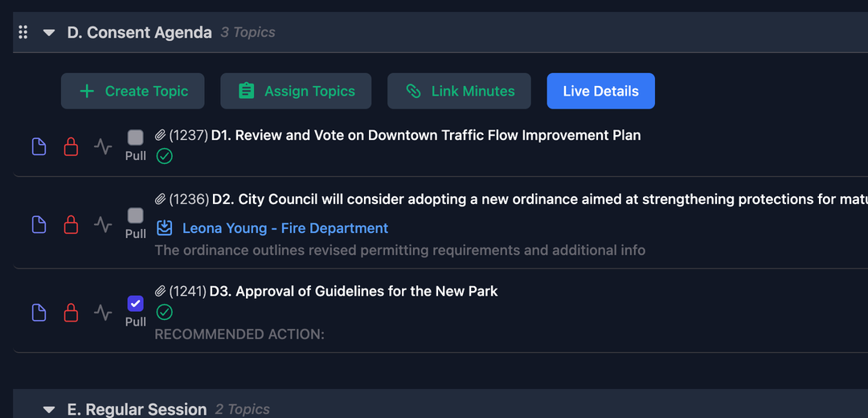The image size is (868, 418).
Task: Collapse the E. Regular Session section
Action: pos(49,410)
